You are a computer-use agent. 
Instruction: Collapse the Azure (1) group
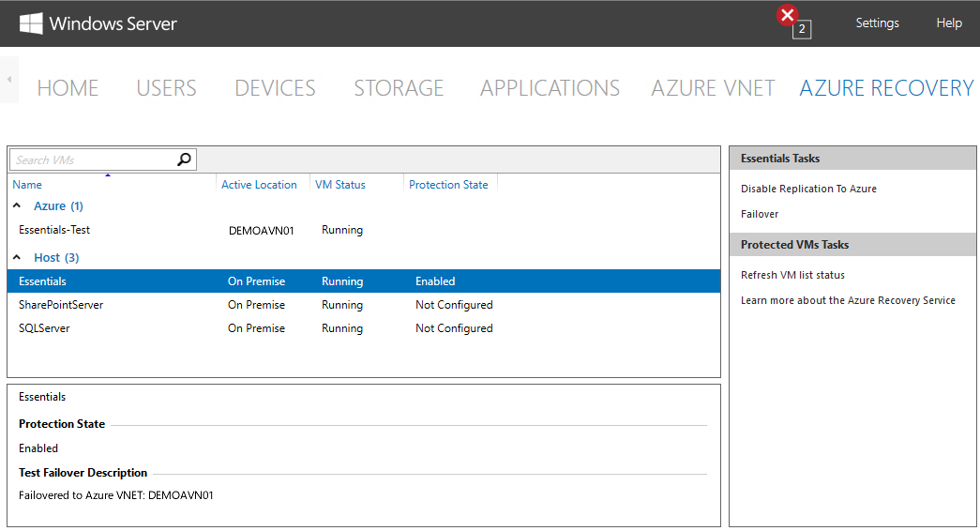coord(17,205)
